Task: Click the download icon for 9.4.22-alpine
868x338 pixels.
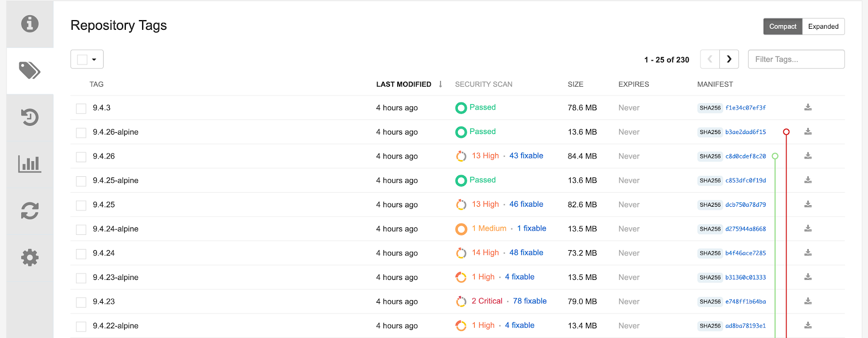Action: (x=808, y=325)
